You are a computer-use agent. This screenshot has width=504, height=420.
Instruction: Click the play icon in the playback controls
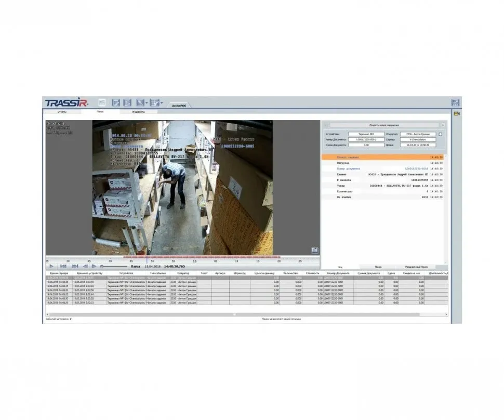pyautogui.click(x=51, y=267)
